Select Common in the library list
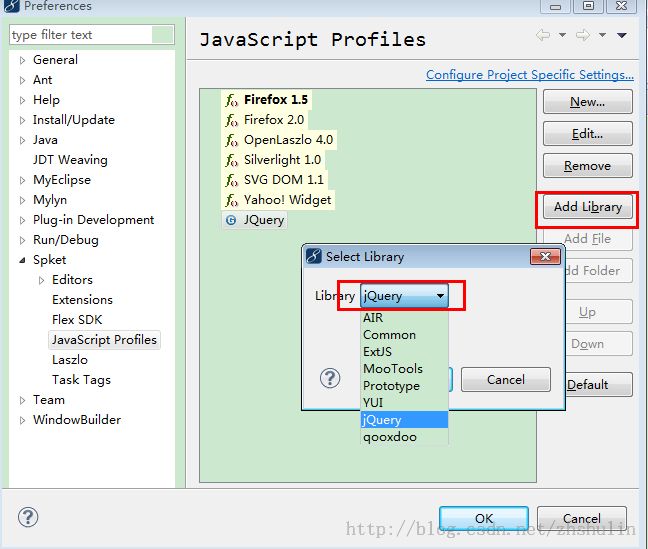This screenshot has width=648, height=549. point(404,335)
